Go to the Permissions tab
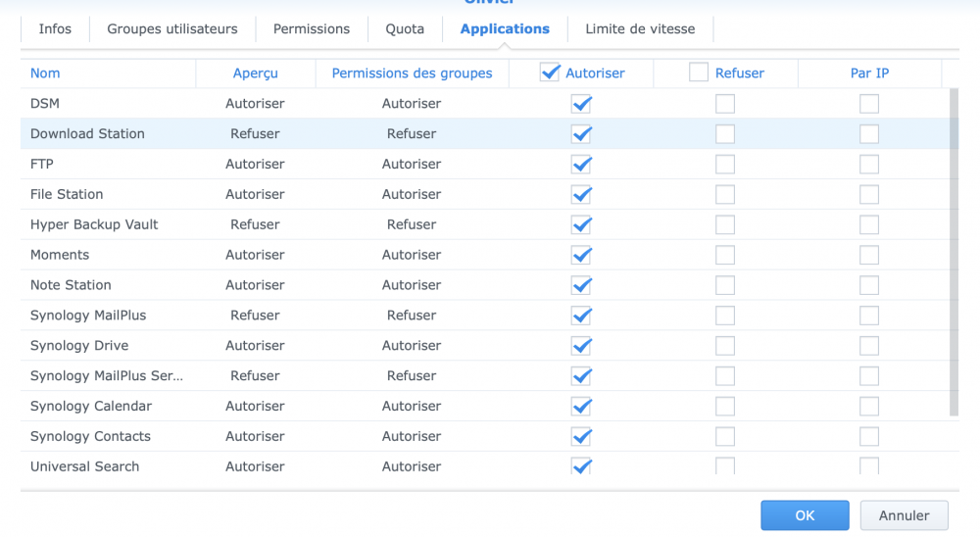Viewport: 980px width, 537px height. pos(312,29)
